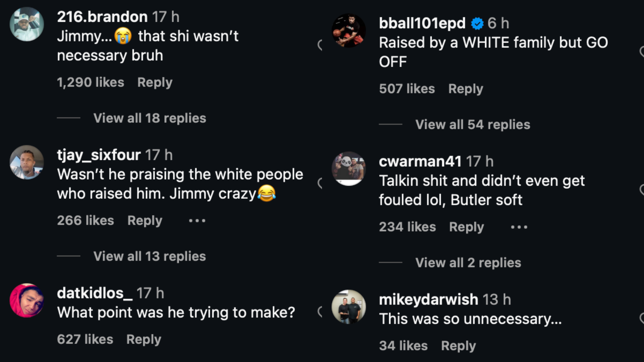Expand View all 54 replies
Image resolution: width=644 pixels, height=362 pixels.
(x=473, y=125)
